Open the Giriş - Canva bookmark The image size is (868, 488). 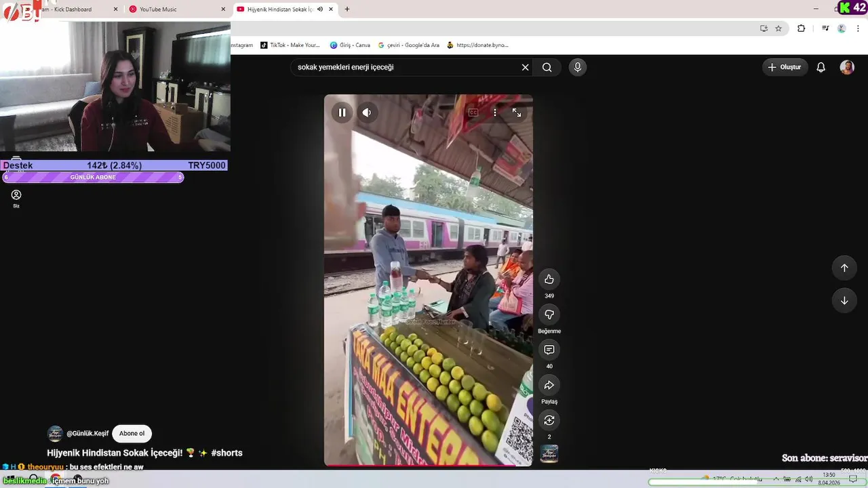(350, 45)
